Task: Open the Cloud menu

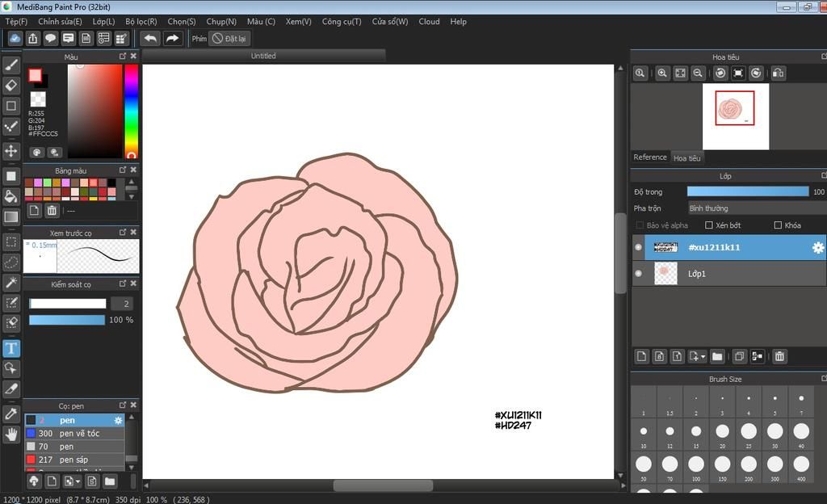Action: coord(429,22)
